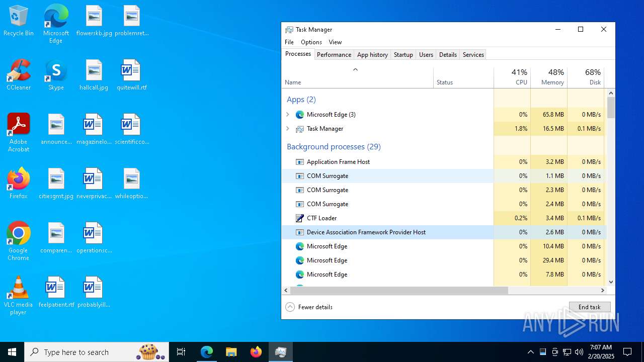Click the volume icon in system tray
The width and height of the screenshot is (644, 362).
click(579, 352)
